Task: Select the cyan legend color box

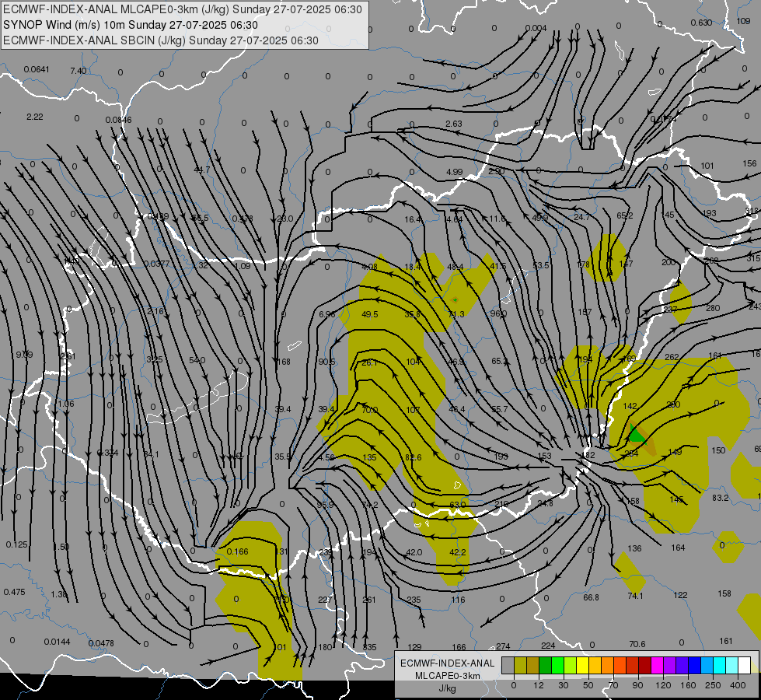Action: point(719,666)
